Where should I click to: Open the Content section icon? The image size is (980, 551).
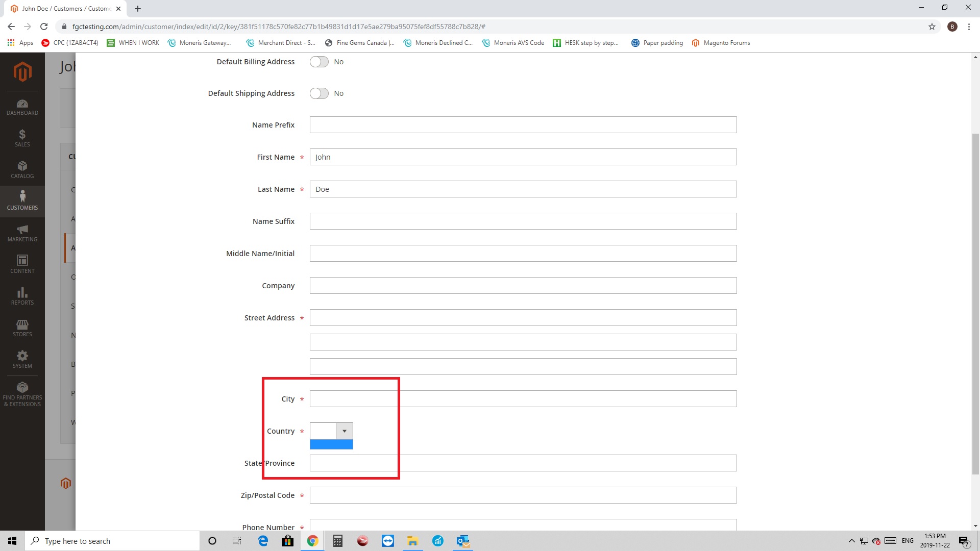tap(22, 265)
